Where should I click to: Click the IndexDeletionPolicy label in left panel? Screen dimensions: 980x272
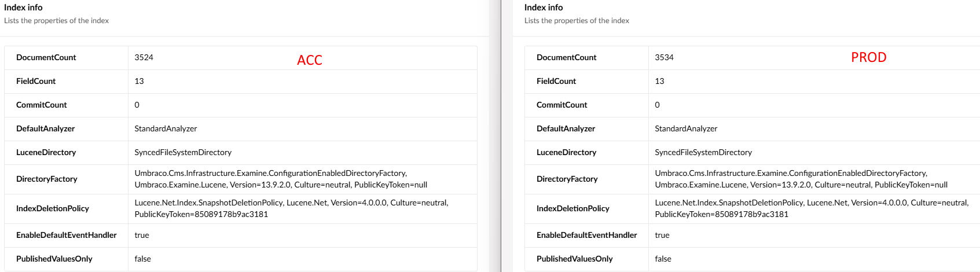(52, 208)
